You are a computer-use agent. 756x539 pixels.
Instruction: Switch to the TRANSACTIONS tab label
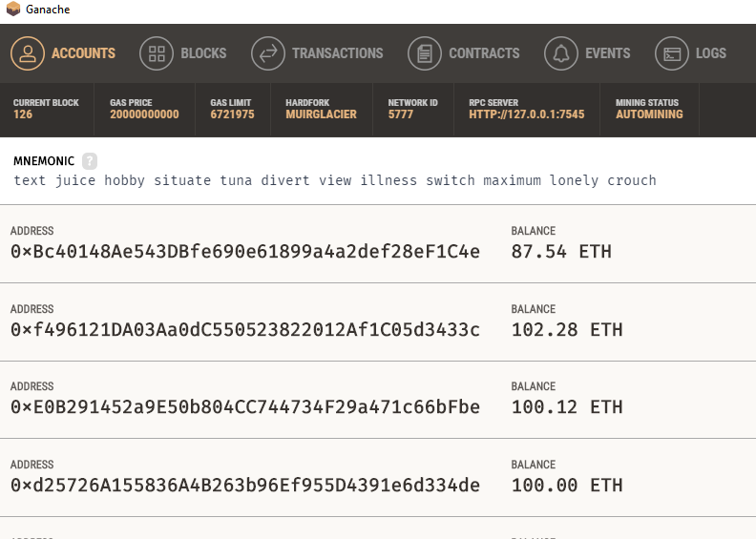338,53
